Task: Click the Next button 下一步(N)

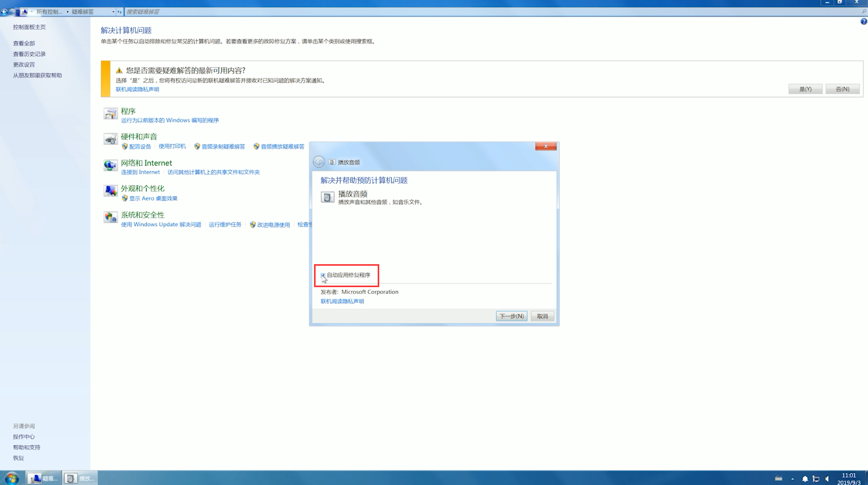Action: click(512, 316)
